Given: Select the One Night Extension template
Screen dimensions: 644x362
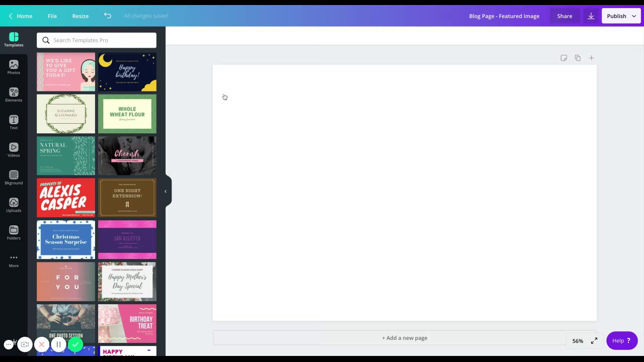Looking at the screenshot, I should click(x=127, y=198).
